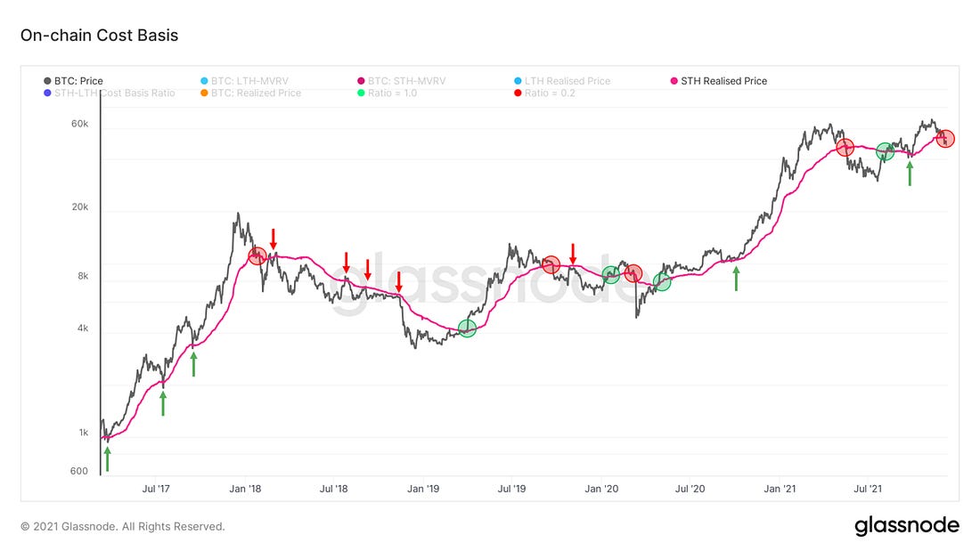Select the green circle marker near Jul '21
980x551 pixels.
pyautogui.click(x=885, y=151)
